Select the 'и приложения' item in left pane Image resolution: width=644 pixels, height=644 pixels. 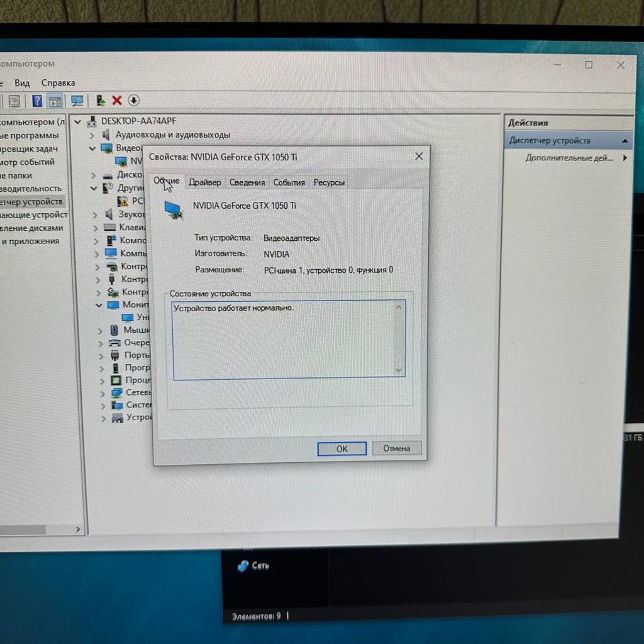pos(30,241)
